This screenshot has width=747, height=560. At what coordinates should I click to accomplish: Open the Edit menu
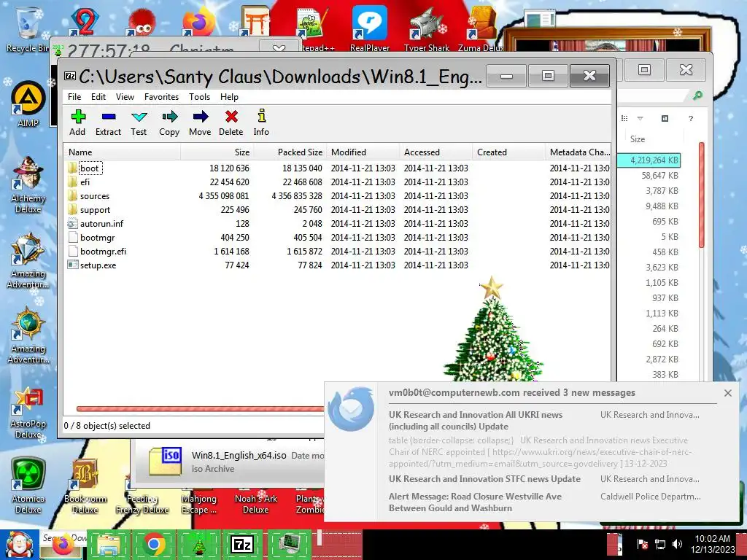point(98,97)
